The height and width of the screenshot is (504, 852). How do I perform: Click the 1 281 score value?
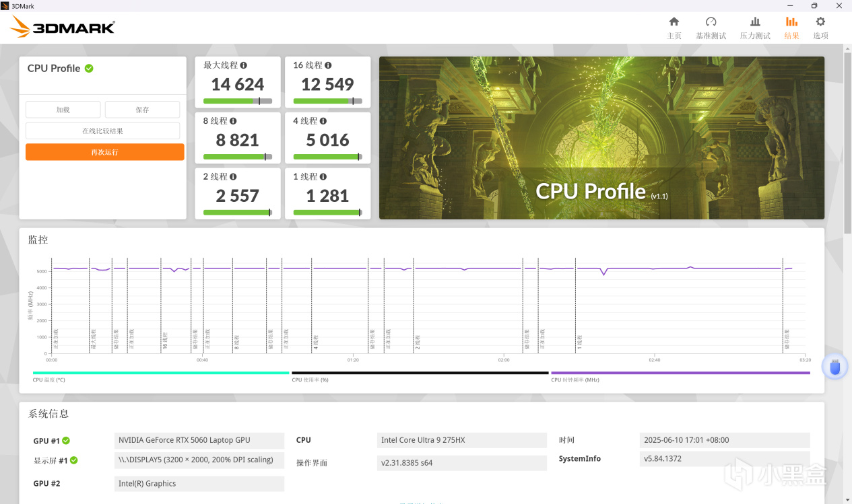click(327, 196)
